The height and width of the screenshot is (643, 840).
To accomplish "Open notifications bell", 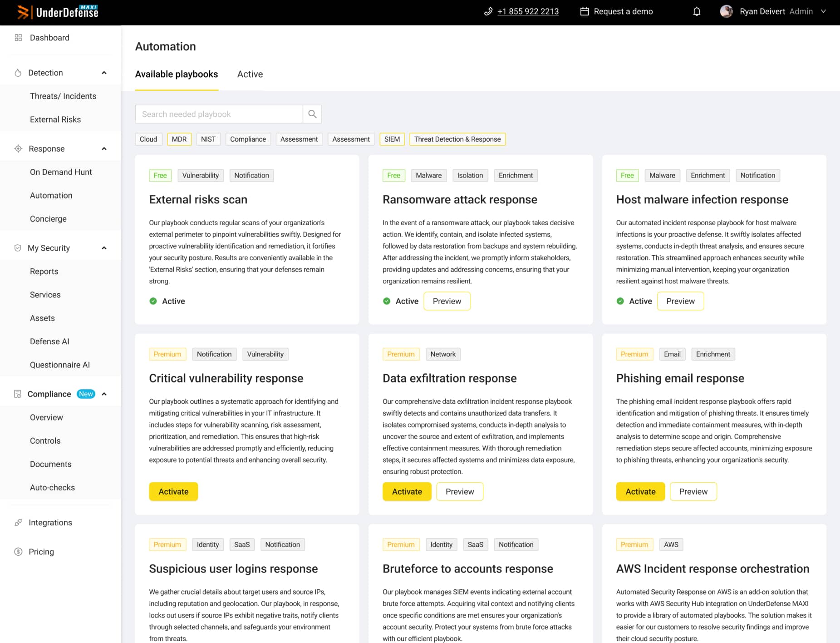I will pos(697,11).
